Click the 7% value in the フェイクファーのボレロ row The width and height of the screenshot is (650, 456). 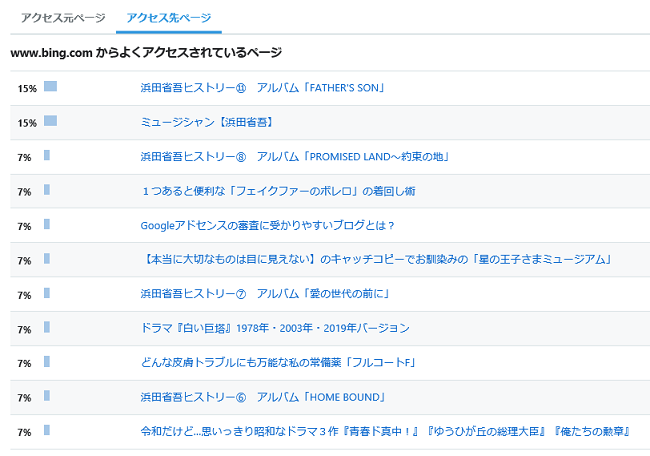[x=24, y=192]
